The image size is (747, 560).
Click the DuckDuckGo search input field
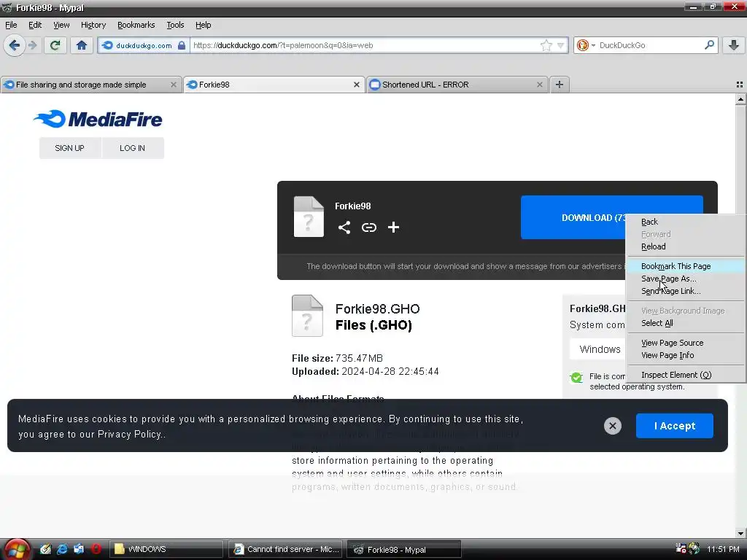click(x=650, y=45)
